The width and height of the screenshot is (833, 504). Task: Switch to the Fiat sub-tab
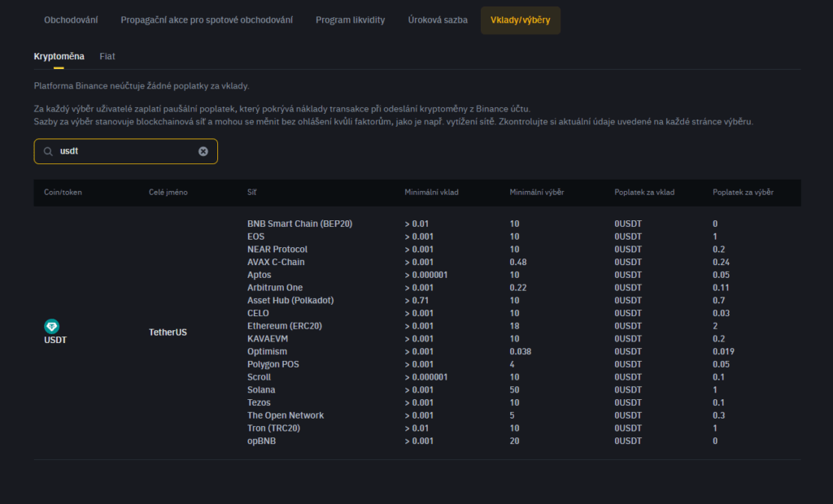107,56
